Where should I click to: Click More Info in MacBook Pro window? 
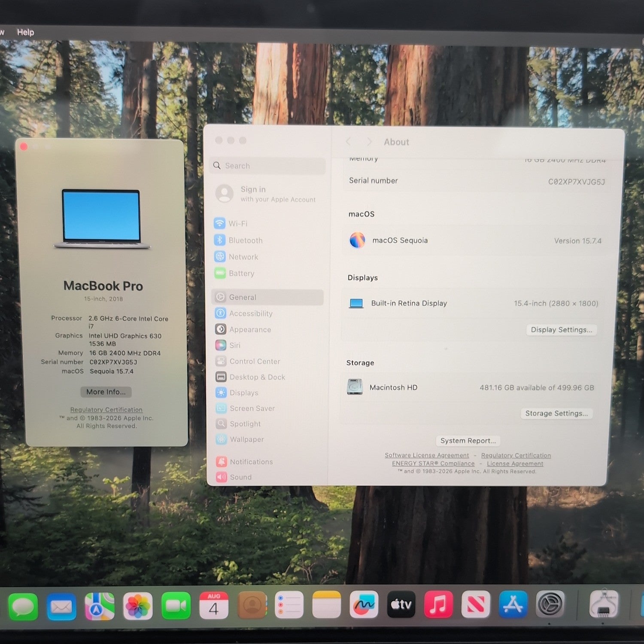point(106,392)
